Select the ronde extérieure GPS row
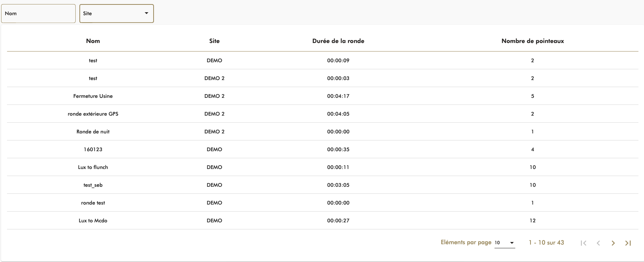The image size is (644, 262). (93, 114)
